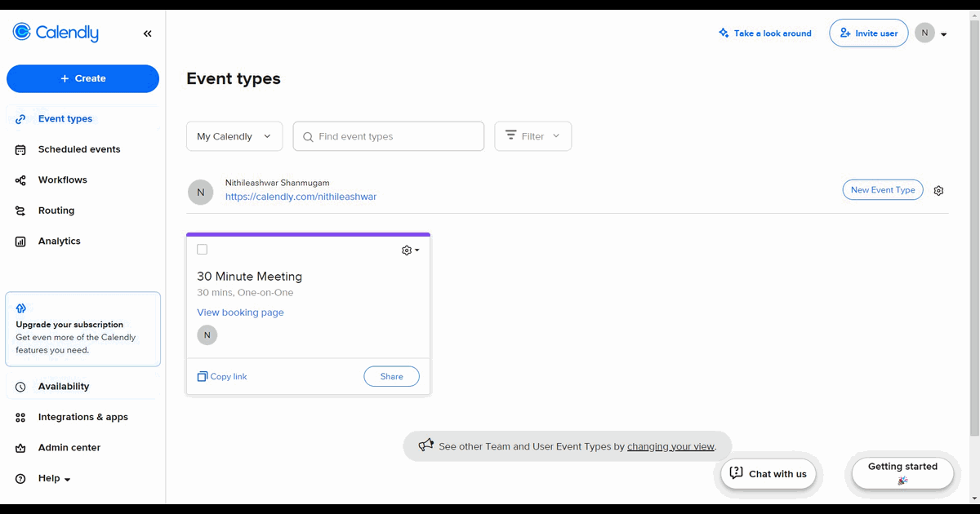Click the calendly.com/nithileashwar link

301,197
